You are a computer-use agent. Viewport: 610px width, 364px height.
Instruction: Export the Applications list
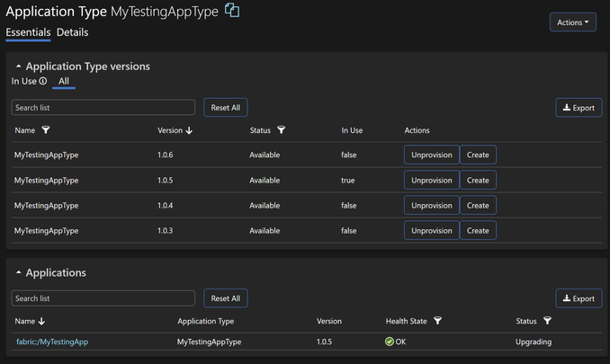[579, 298]
